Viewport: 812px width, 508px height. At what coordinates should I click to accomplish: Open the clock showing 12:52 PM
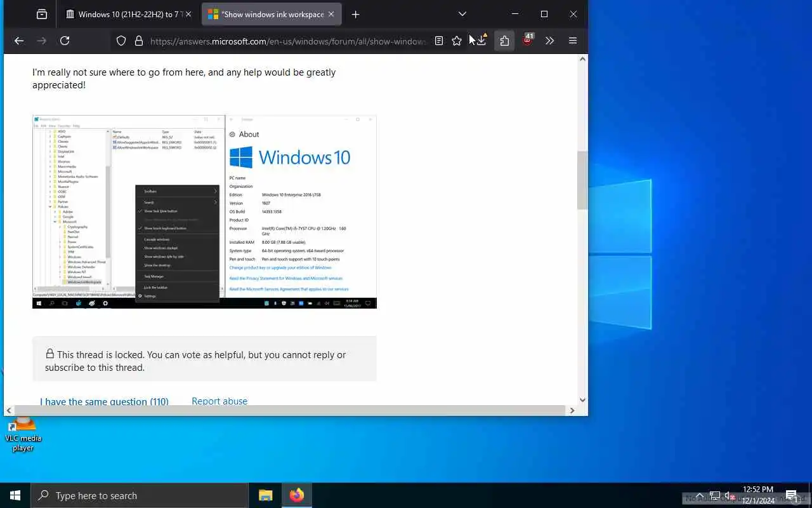point(758,495)
